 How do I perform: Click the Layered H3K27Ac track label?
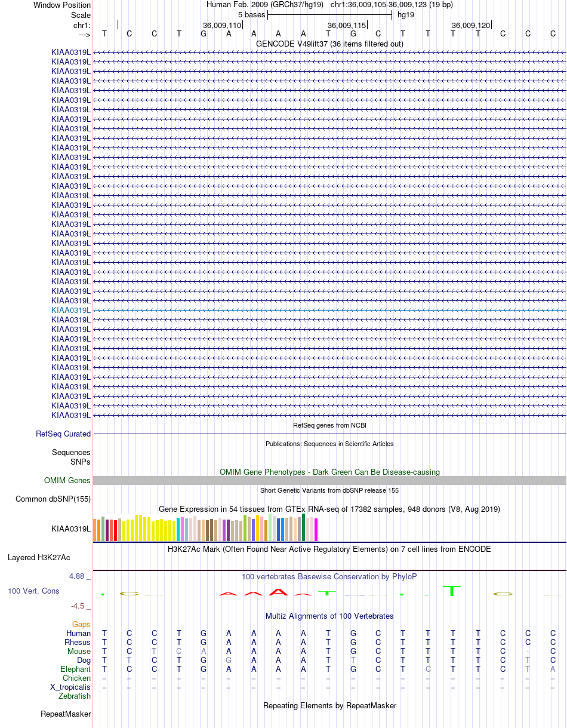pos(39,558)
